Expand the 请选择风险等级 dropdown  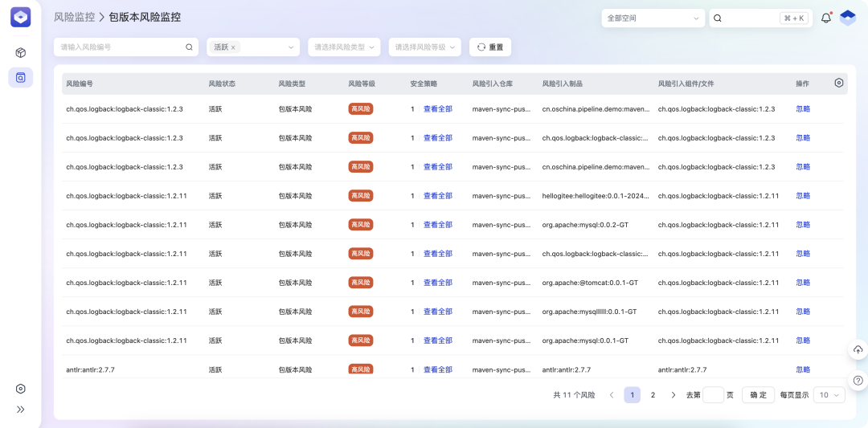click(424, 47)
